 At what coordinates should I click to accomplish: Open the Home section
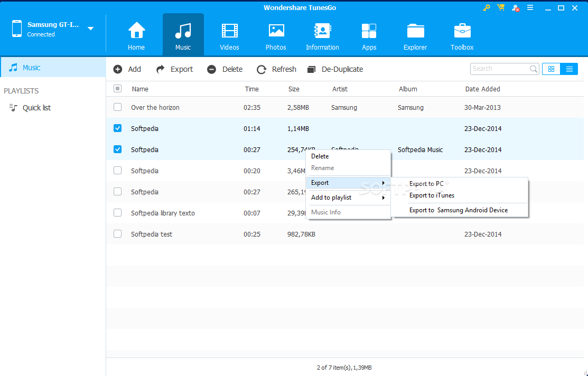coord(136,35)
